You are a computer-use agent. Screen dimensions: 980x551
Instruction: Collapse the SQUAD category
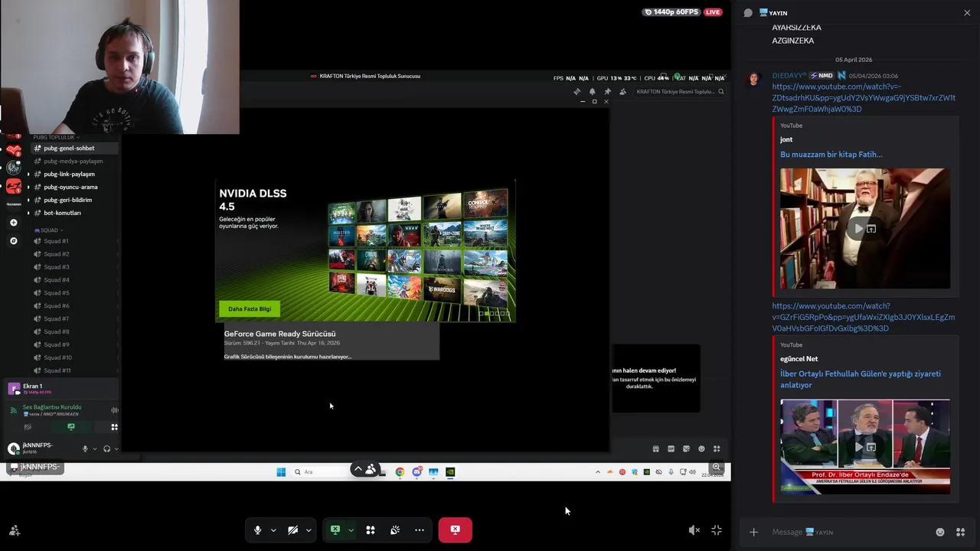click(48, 230)
